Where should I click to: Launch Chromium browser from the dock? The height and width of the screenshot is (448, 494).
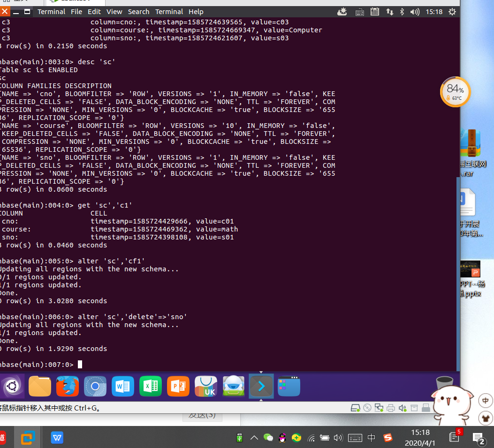(x=95, y=386)
